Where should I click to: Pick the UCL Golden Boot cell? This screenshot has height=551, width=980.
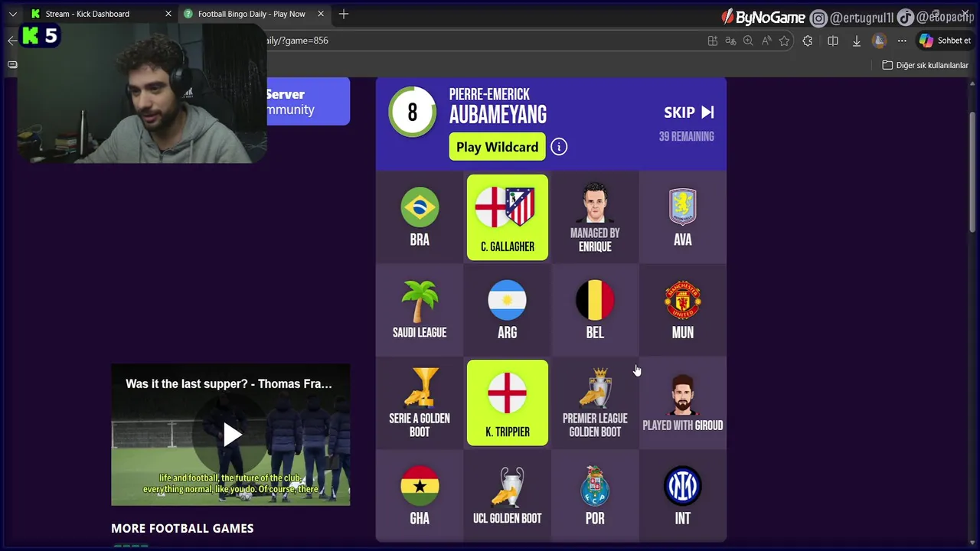(508, 496)
